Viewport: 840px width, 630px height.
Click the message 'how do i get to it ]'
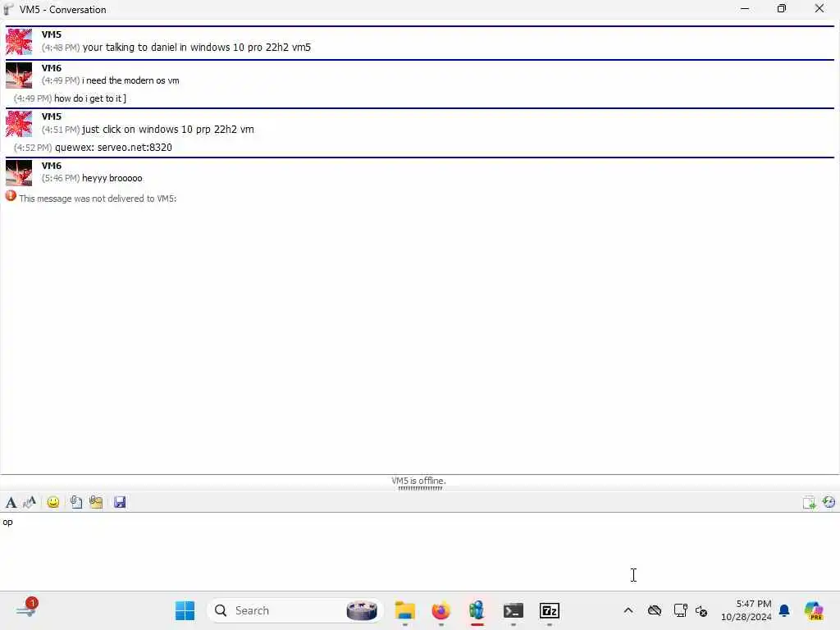(x=90, y=98)
